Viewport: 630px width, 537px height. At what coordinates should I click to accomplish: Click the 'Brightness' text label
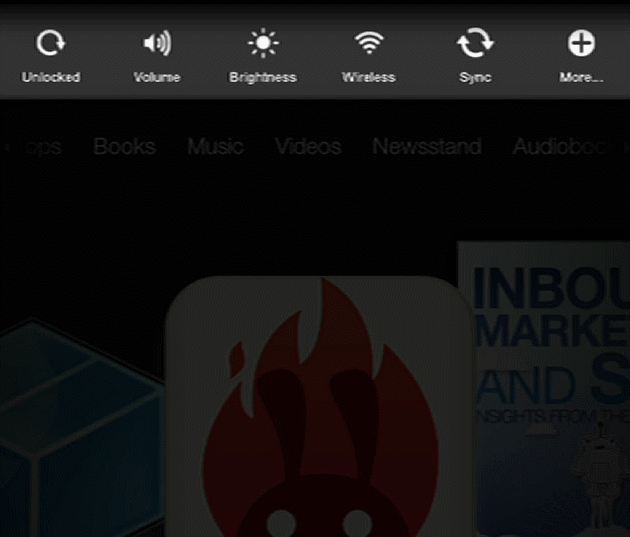point(263,77)
